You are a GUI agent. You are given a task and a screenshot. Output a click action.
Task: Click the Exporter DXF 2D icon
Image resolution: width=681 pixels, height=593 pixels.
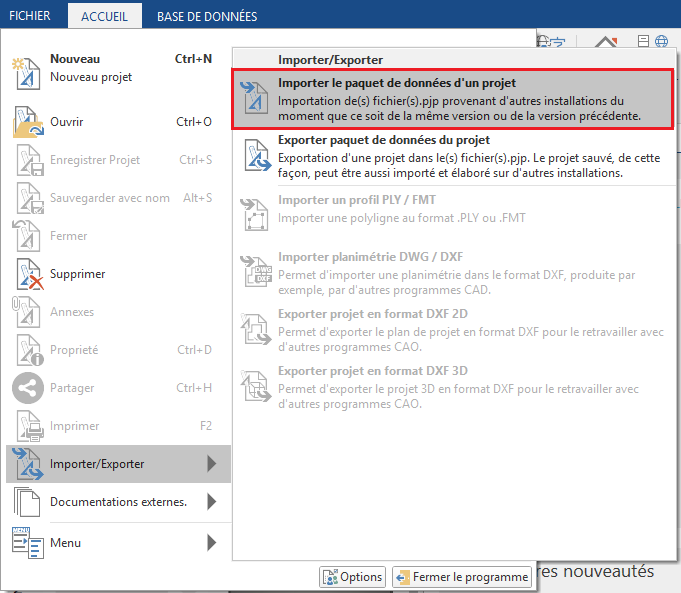pyautogui.click(x=256, y=329)
